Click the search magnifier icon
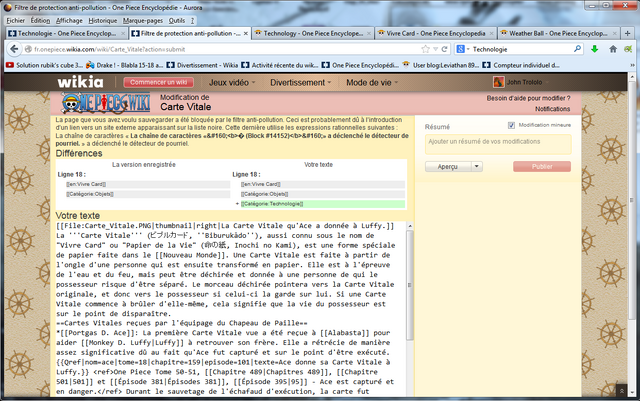The image size is (640, 401). click(577, 49)
